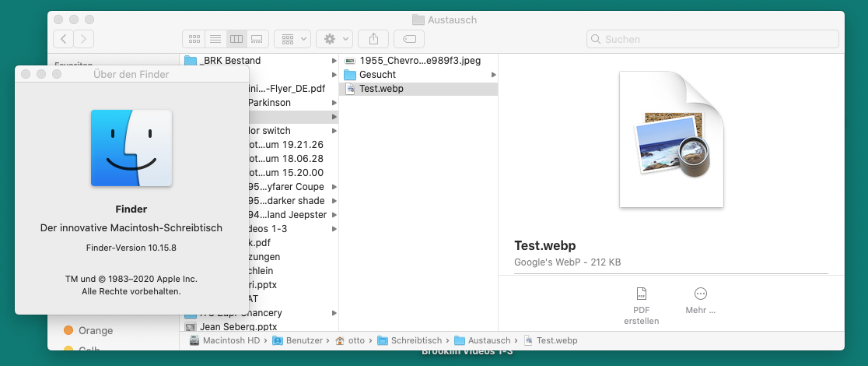
Task: Switch to gallery view
Action: click(257, 38)
